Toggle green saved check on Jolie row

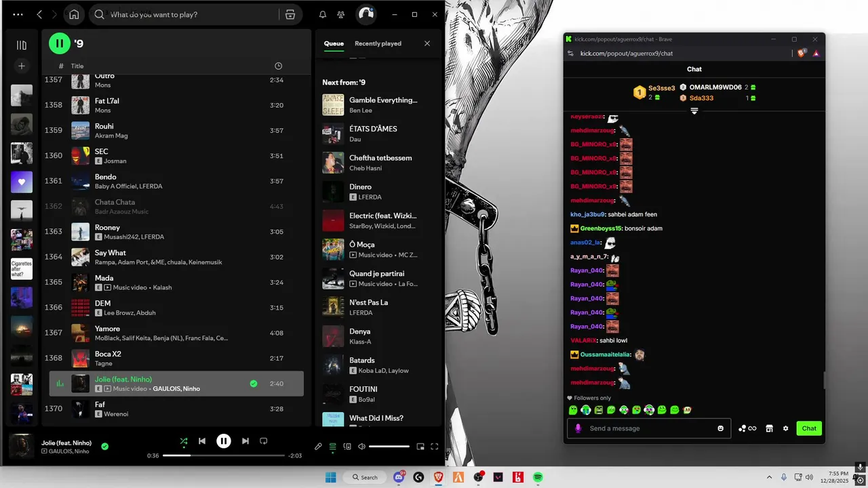click(x=254, y=384)
